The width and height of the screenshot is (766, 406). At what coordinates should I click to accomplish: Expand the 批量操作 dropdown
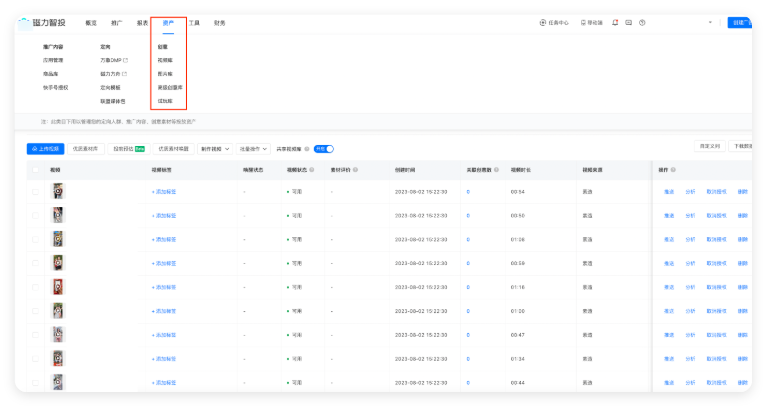[x=253, y=149]
